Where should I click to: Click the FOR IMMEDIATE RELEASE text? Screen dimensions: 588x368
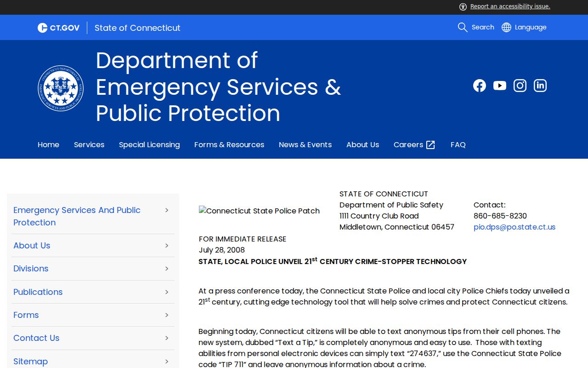tap(243, 239)
